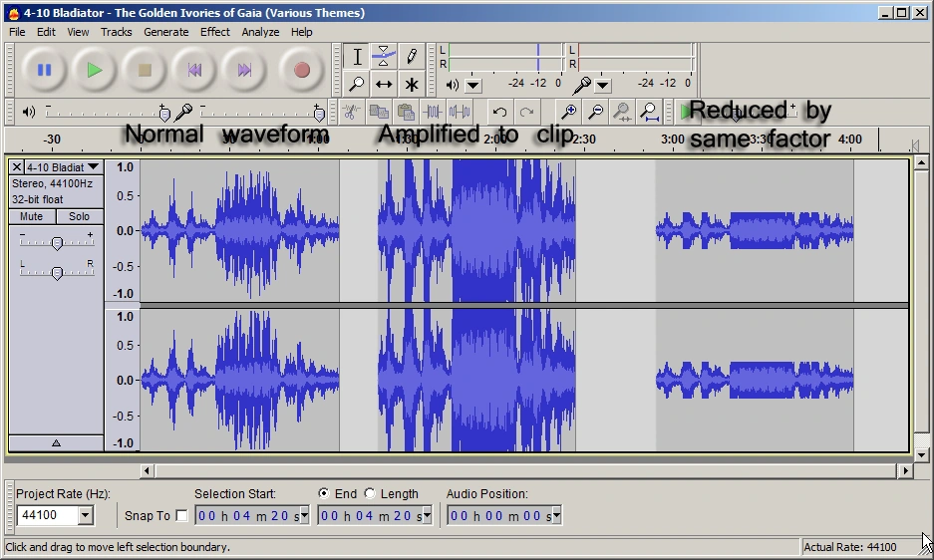
Task: Click the Record button
Action: (301, 70)
